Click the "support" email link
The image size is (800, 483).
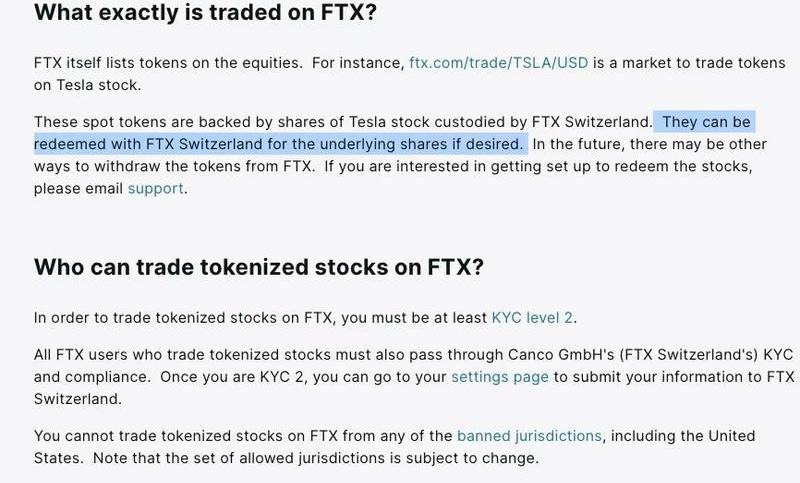coord(155,188)
